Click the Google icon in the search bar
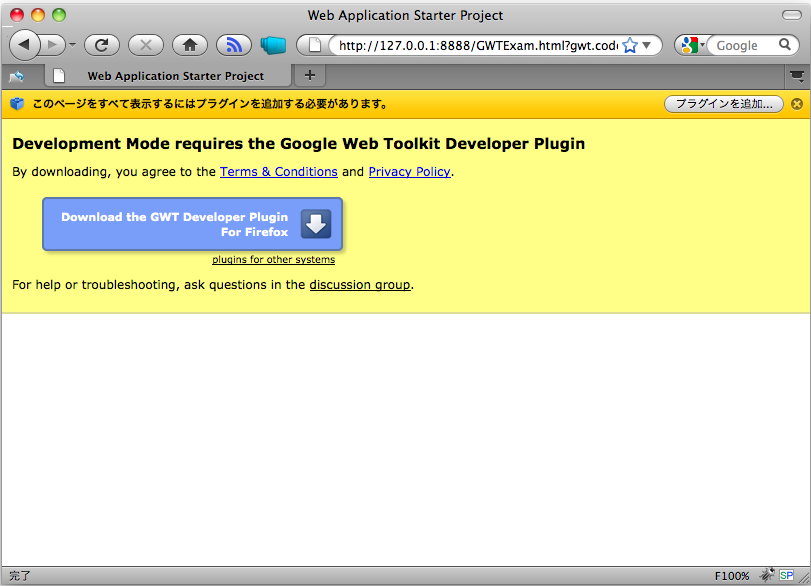 click(x=687, y=45)
